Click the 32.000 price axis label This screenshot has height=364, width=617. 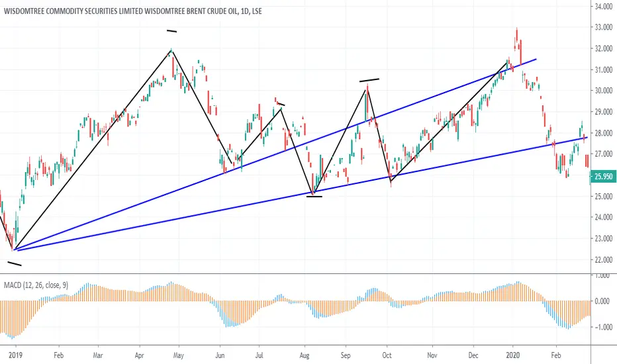click(604, 48)
